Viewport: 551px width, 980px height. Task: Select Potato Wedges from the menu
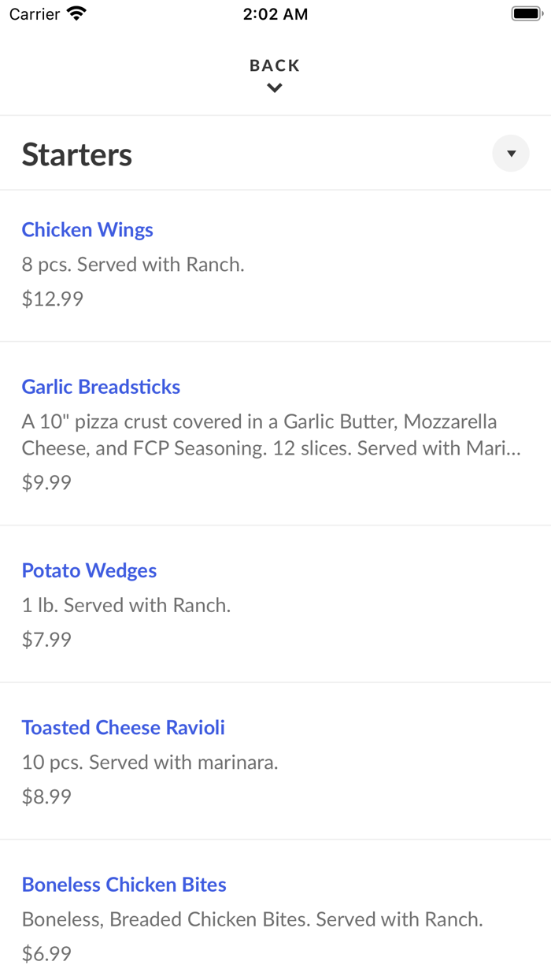click(89, 570)
